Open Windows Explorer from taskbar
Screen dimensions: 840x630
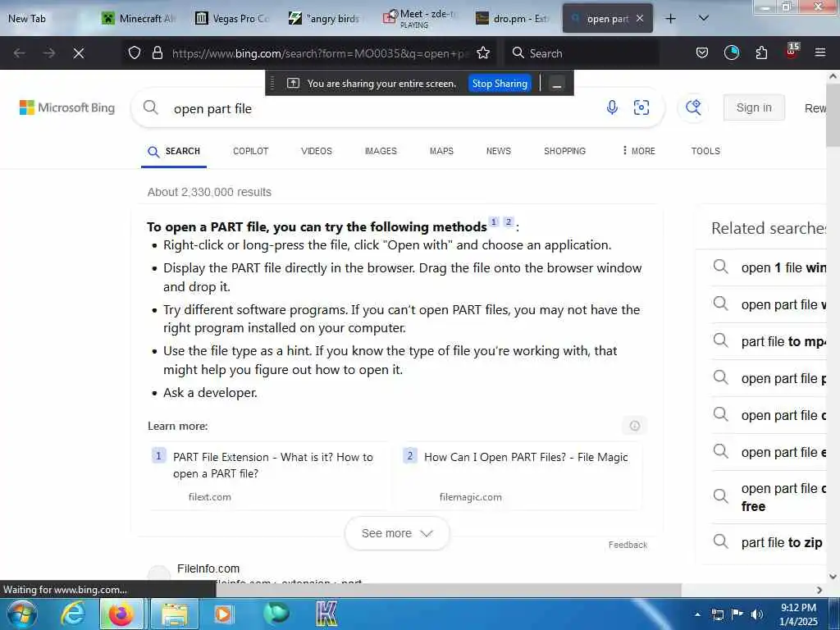tap(175, 614)
